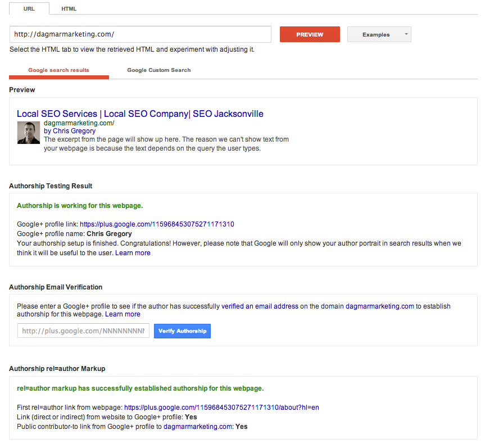Open the first rel=author link ending about?hl=en

221,408
